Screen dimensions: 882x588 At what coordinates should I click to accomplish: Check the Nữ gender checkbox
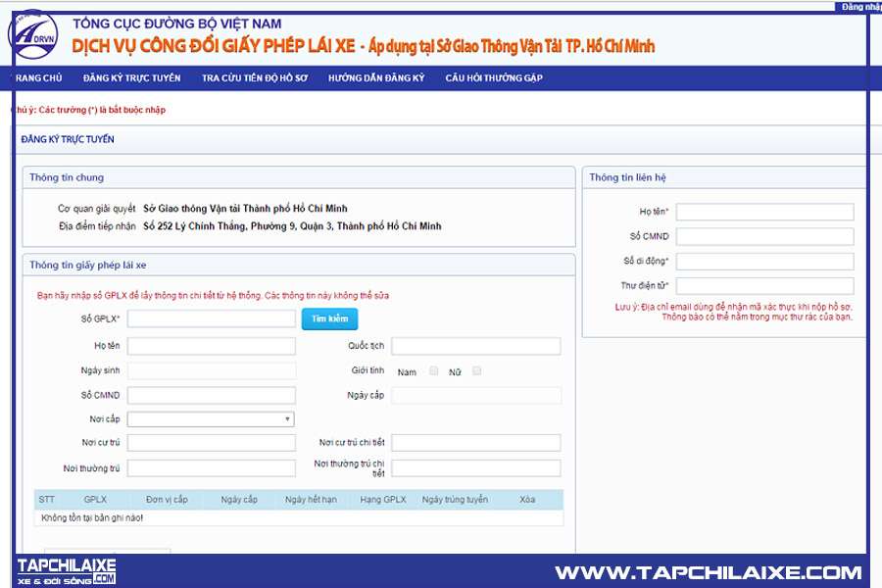(x=477, y=370)
